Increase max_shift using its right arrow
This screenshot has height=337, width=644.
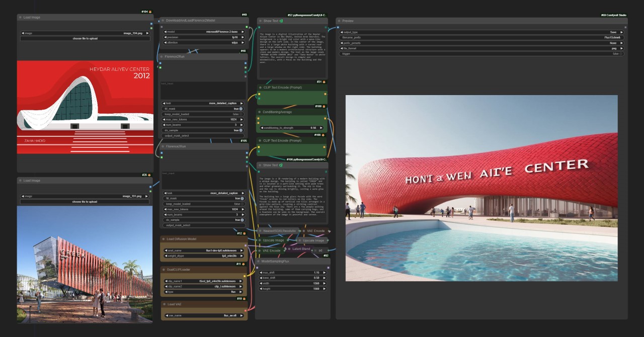pyautogui.click(x=324, y=273)
